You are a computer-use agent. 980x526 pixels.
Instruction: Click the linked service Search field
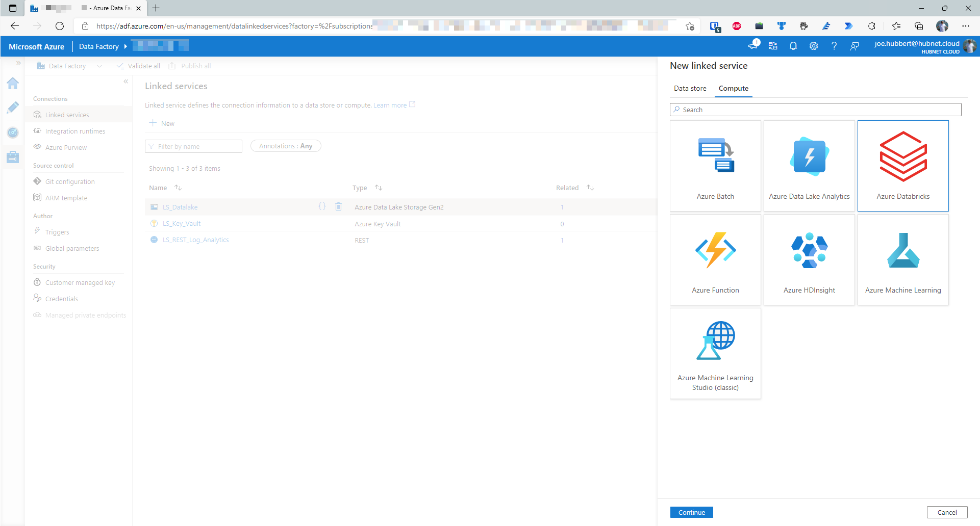click(815, 110)
